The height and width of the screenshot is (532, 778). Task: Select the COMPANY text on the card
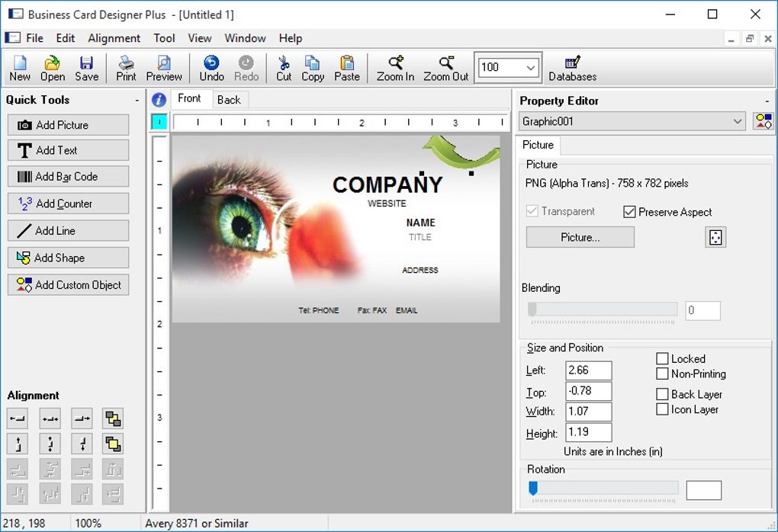click(x=387, y=185)
